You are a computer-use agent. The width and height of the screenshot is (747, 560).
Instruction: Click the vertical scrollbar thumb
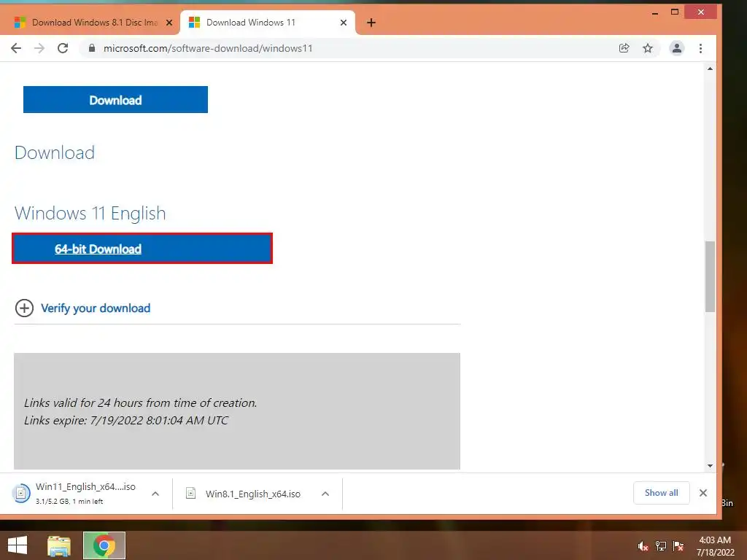710,276
